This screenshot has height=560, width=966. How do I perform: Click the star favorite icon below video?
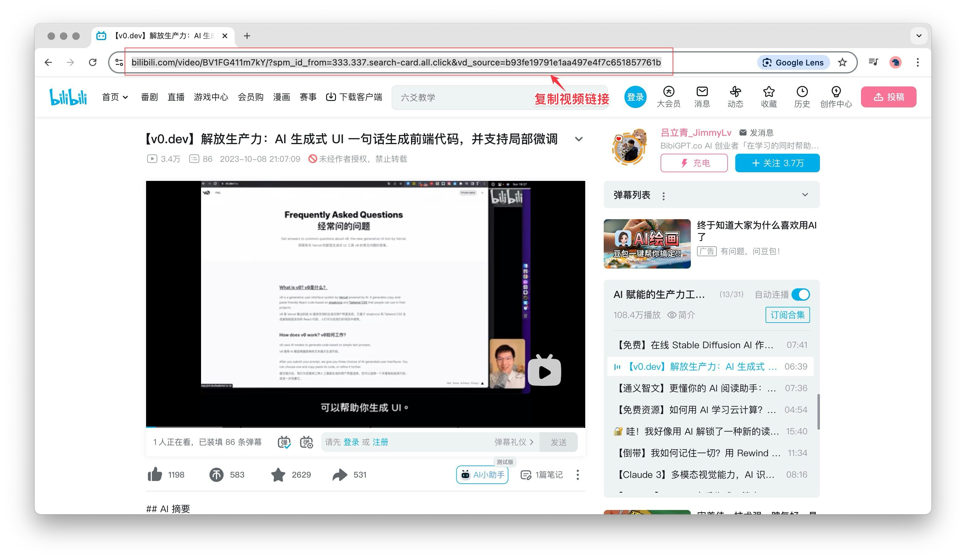tap(278, 474)
